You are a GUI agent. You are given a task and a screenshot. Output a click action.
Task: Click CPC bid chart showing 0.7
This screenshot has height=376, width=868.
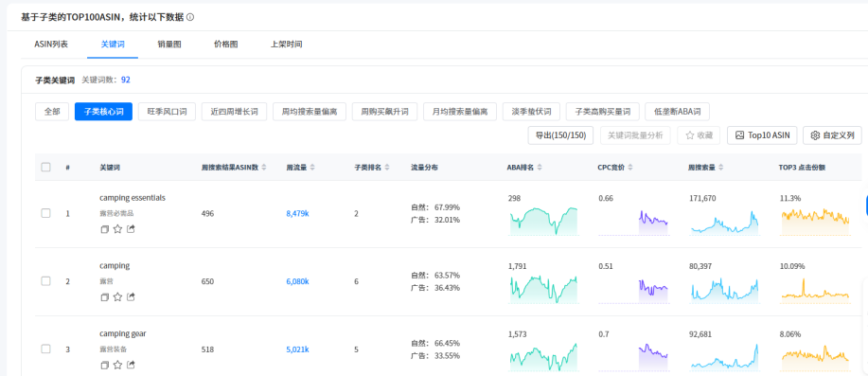coord(634,357)
